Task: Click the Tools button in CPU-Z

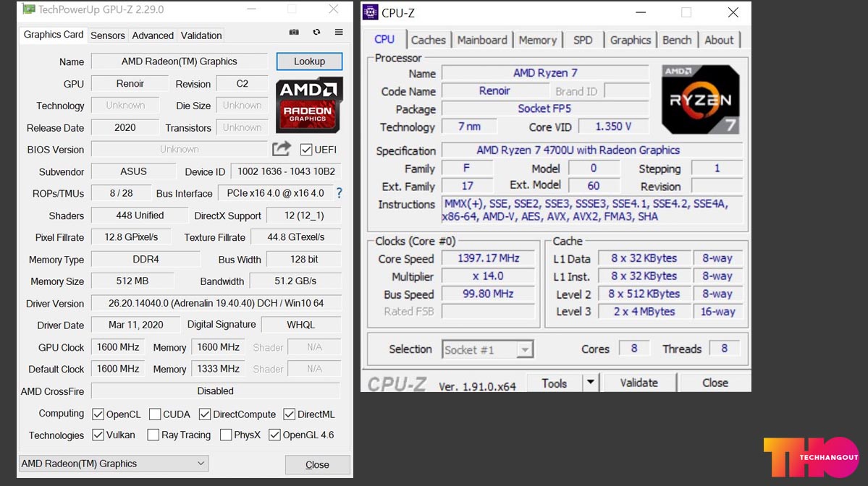Action: [x=554, y=383]
